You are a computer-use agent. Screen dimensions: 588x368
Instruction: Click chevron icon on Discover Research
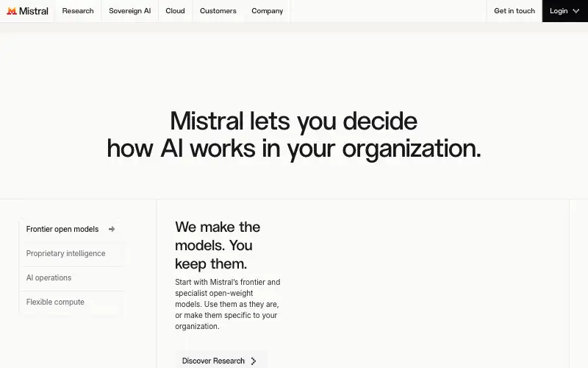pyautogui.click(x=254, y=361)
